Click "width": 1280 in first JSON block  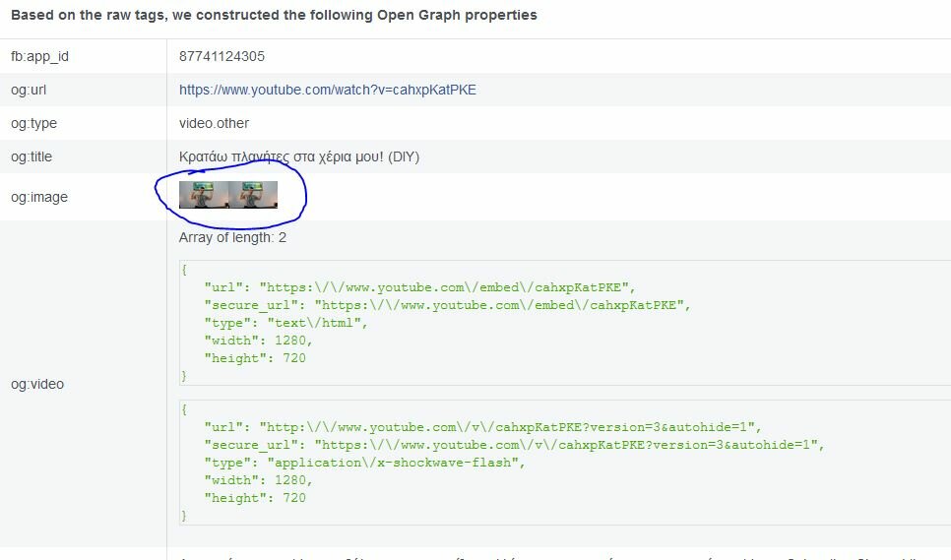[258, 341]
